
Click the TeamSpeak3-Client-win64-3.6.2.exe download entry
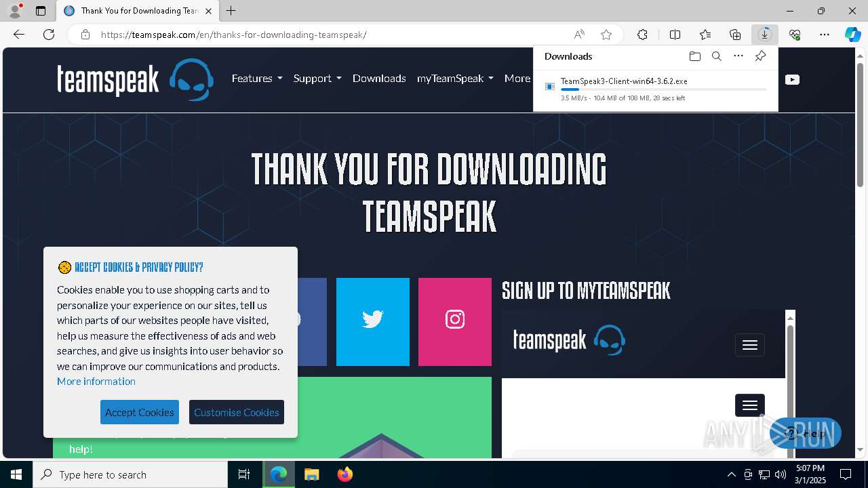point(655,89)
